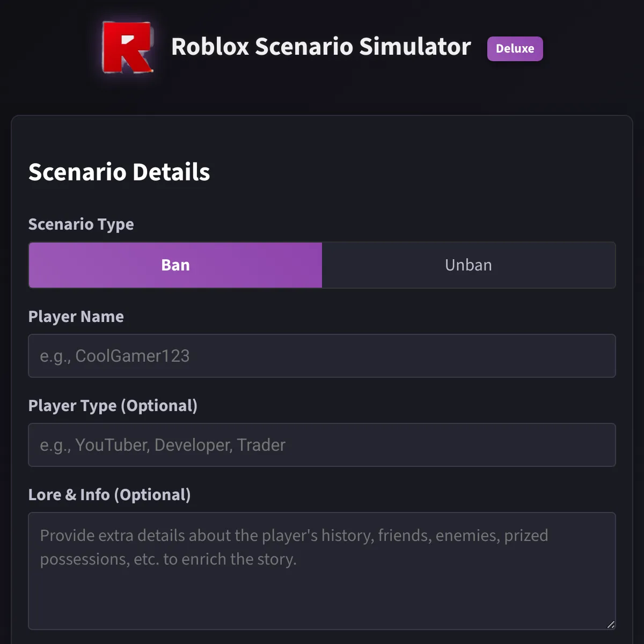Click inside the Lore & Info textarea
Screen dimensions: 644x644
tap(322, 571)
